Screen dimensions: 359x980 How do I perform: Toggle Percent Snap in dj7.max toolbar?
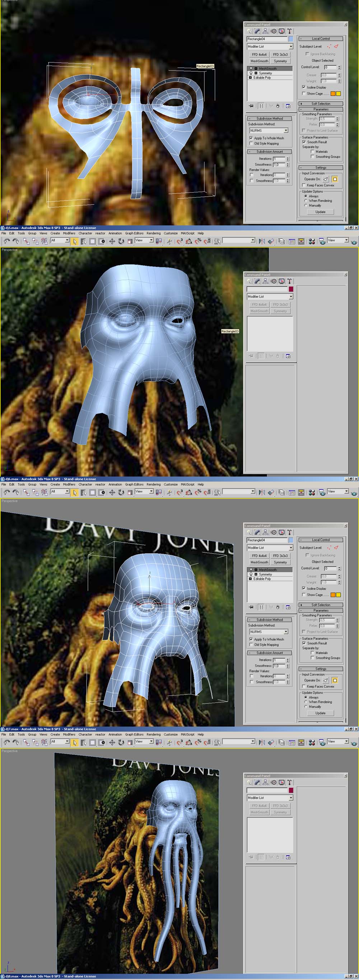(x=198, y=742)
